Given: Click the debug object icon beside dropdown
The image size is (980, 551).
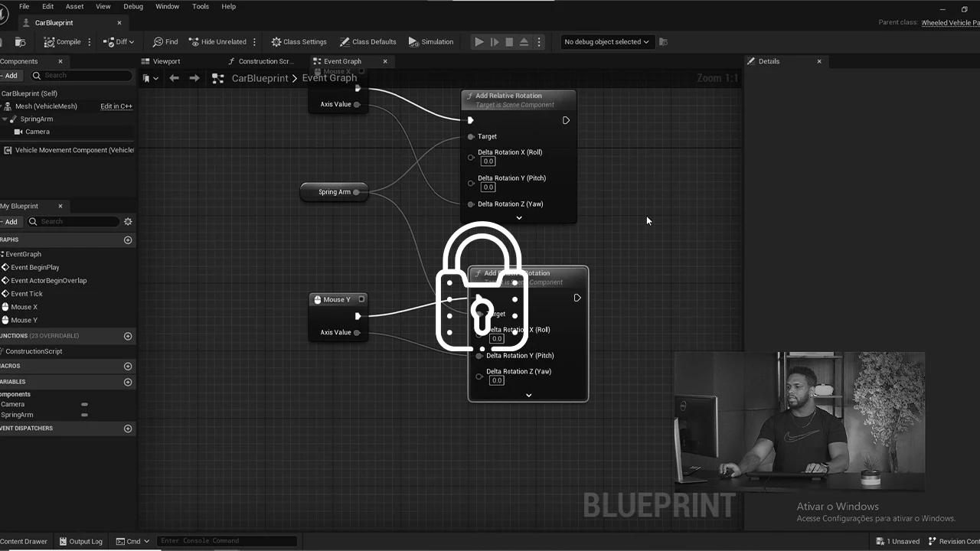Looking at the screenshot, I should coord(663,42).
